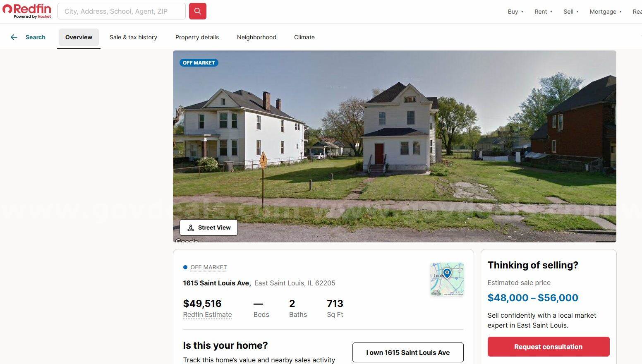Screen dimensions: 642x364
Task: Click the address search input field
Action: click(x=122, y=11)
